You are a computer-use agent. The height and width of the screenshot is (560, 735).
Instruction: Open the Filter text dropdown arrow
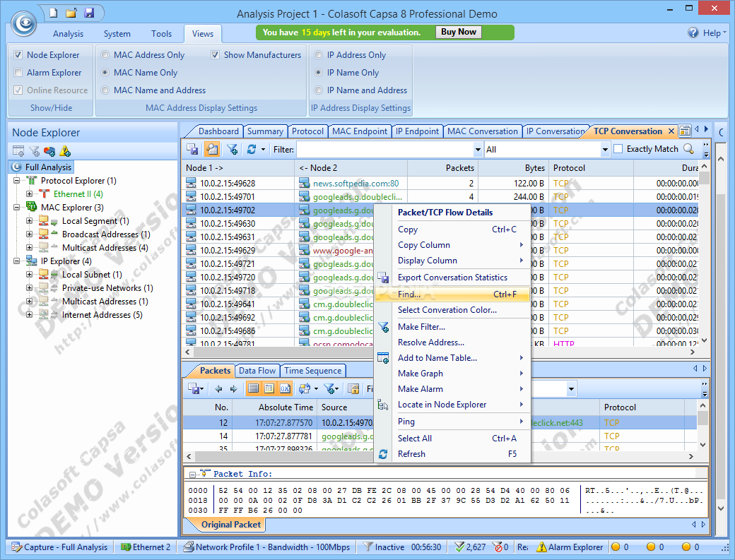point(478,150)
